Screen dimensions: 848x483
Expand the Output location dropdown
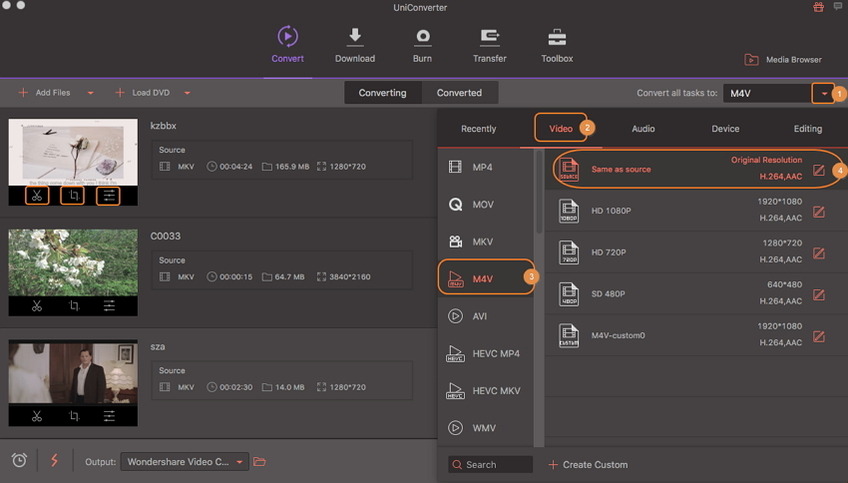[x=240, y=462]
